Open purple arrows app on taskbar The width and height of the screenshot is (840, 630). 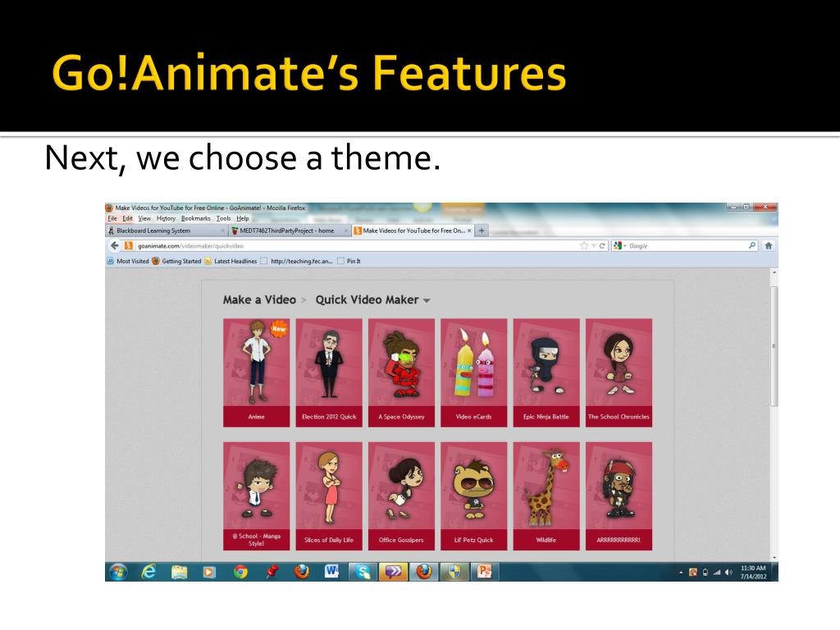click(393, 572)
